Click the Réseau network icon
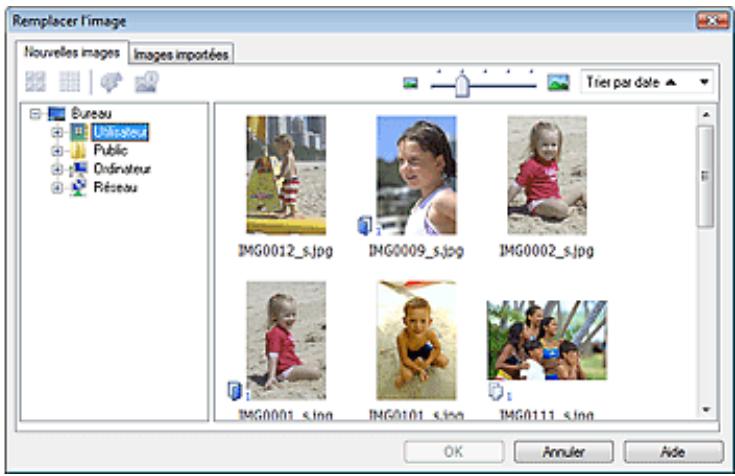735x476 pixels. [79, 188]
